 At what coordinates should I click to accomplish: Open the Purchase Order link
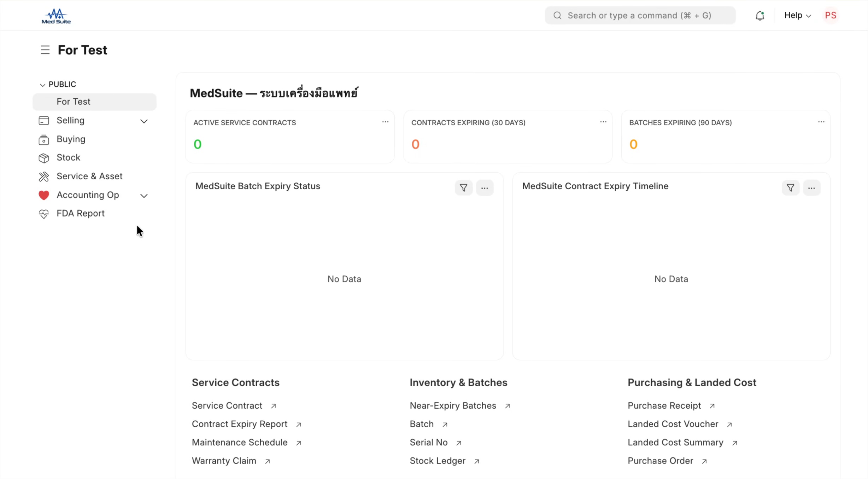pos(660,461)
